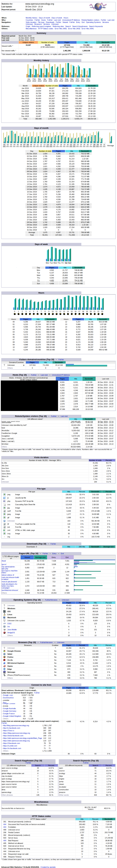Open /portfolio/microhouse/ page URL link
The image size is (117, 868).
pyautogui.click(x=10, y=590)
